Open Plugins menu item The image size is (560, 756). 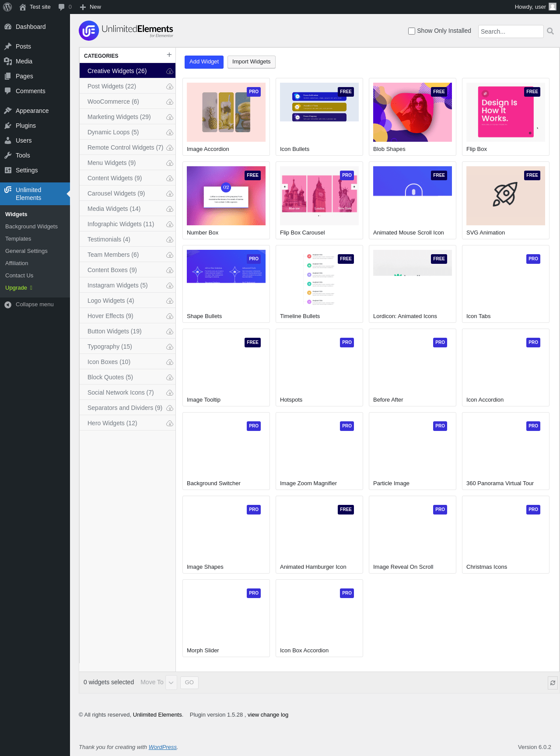tap(35, 126)
